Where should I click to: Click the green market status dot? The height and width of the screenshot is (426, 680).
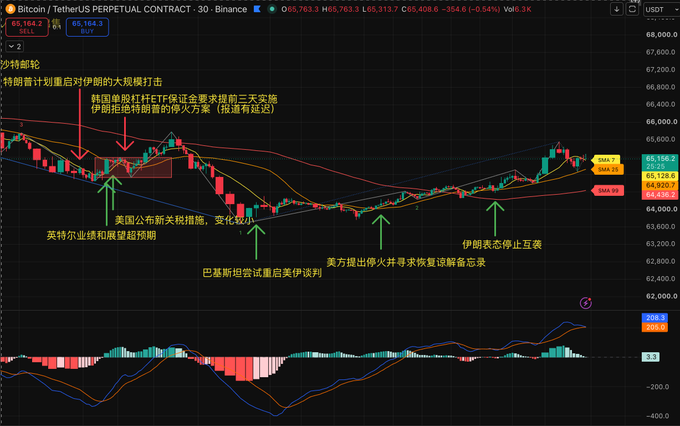point(272,9)
